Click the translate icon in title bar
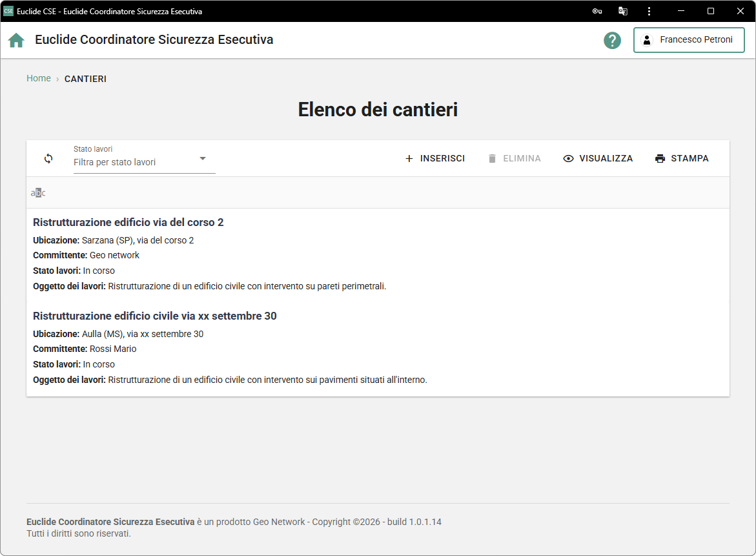Image resolution: width=756 pixels, height=556 pixels. (623, 11)
